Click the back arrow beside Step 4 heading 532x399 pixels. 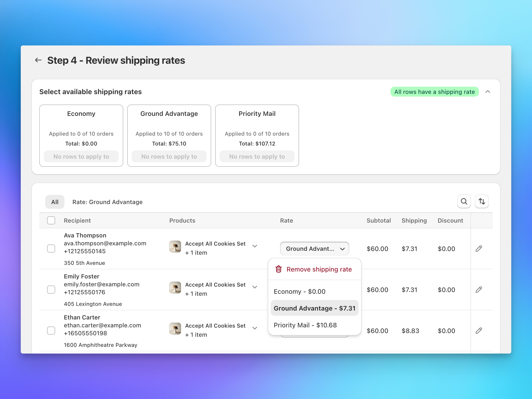[x=38, y=60]
